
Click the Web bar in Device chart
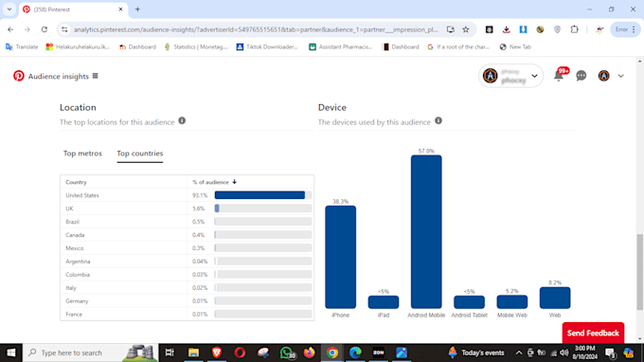point(555,298)
